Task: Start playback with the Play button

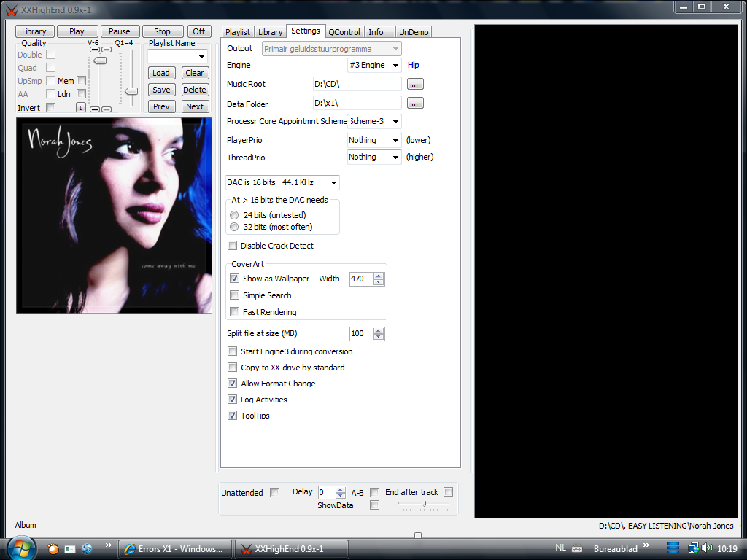Action: [77, 31]
